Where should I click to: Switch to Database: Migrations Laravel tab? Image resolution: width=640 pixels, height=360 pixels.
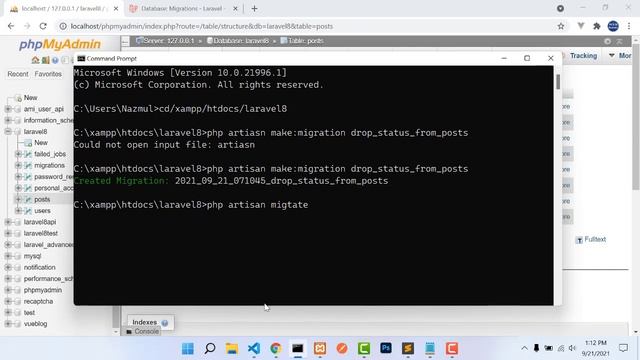182,9
